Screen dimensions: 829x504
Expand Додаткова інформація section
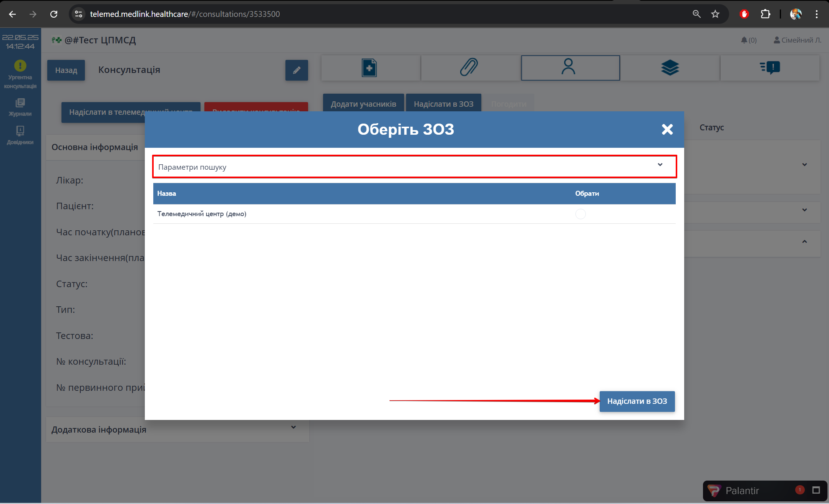293,427
